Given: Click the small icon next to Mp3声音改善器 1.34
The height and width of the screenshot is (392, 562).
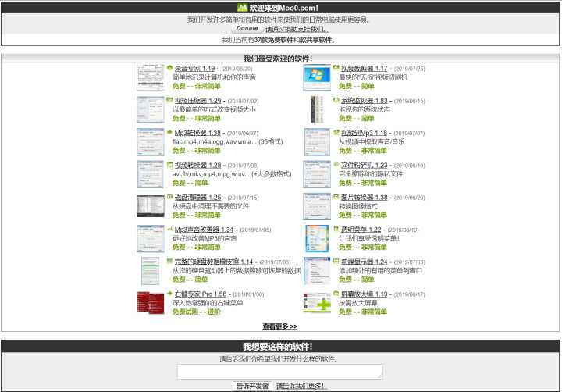Looking at the screenshot, I should point(169,229).
